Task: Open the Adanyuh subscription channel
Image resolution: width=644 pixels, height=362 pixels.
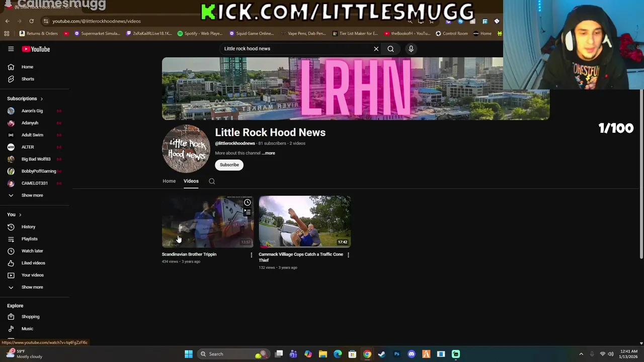Action: point(30,123)
